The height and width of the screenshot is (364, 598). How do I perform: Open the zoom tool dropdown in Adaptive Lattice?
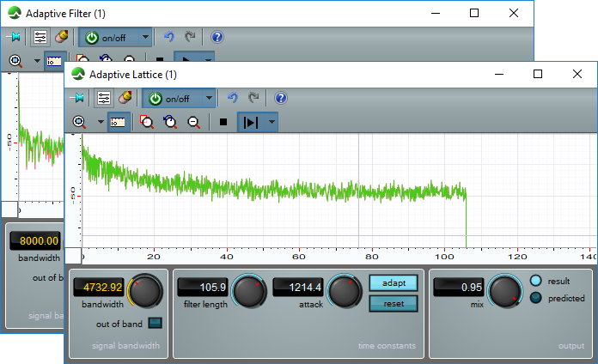tap(100, 122)
